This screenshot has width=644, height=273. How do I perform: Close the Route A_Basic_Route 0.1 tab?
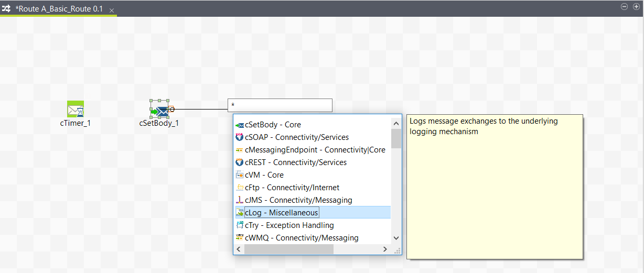(112, 10)
